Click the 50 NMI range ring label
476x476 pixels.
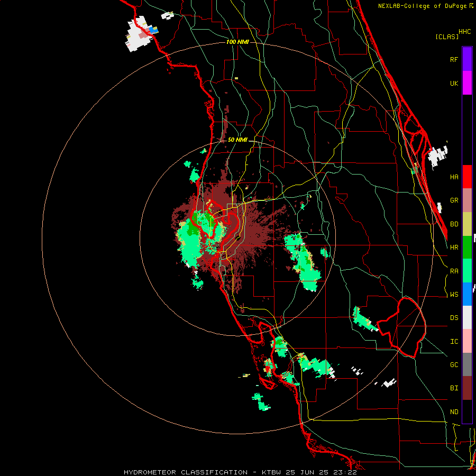coord(237,140)
